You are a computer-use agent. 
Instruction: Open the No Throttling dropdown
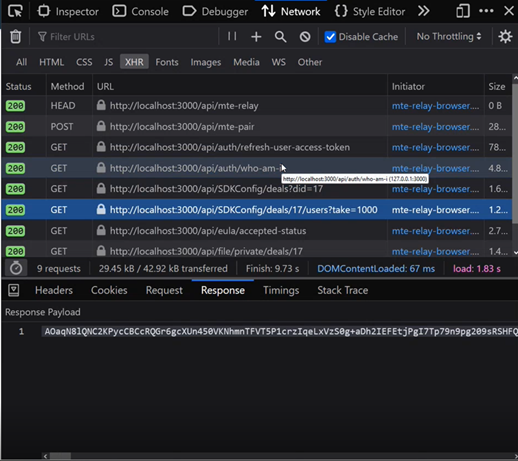coord(449,36)
